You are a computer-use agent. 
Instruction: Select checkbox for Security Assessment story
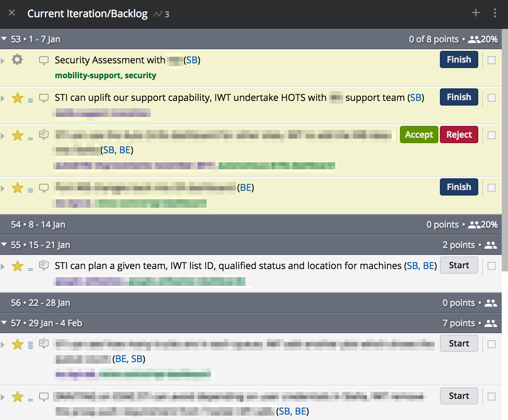coord(492,60)
